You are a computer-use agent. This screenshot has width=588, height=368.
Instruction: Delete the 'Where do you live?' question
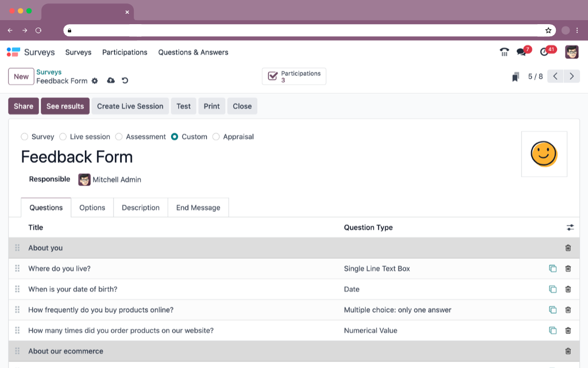pyautogui.click(x=568, y=269)
